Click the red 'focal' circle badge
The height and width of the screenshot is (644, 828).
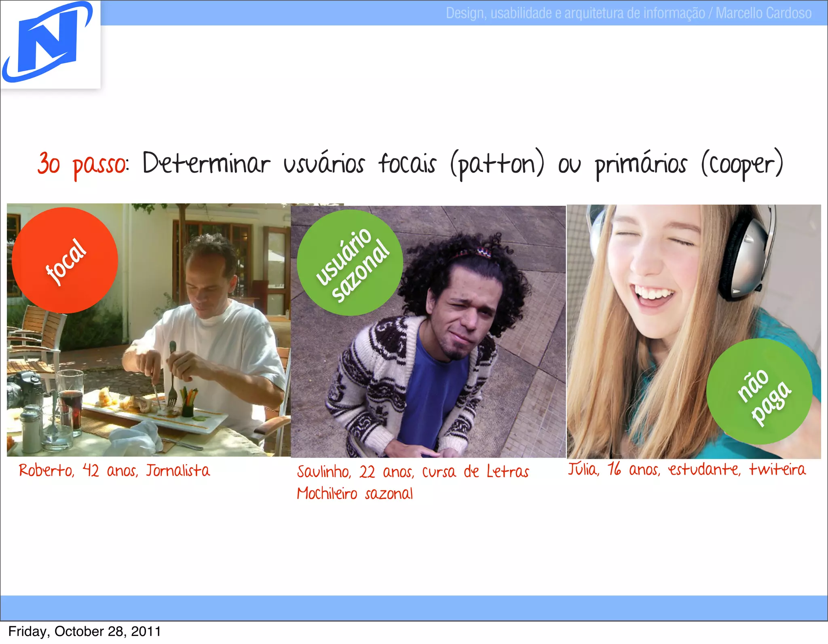pos(65,260)
